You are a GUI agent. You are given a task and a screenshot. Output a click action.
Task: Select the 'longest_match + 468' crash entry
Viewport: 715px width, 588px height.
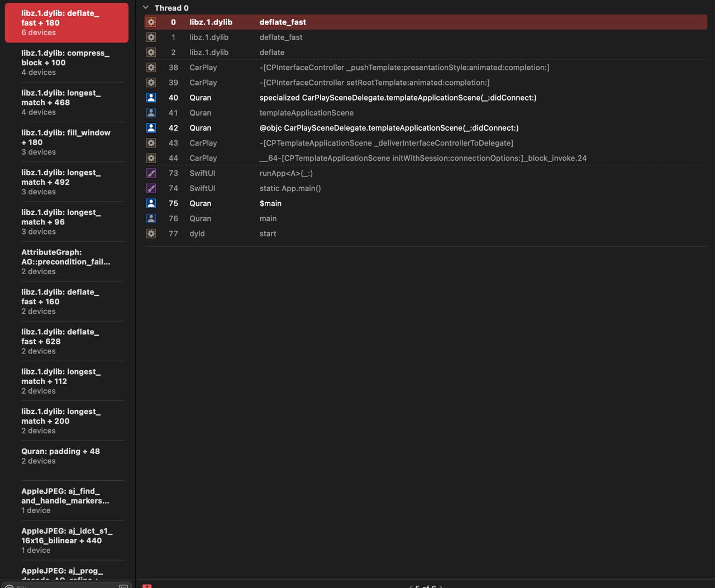pyautogui.click(x=66, y=102)
